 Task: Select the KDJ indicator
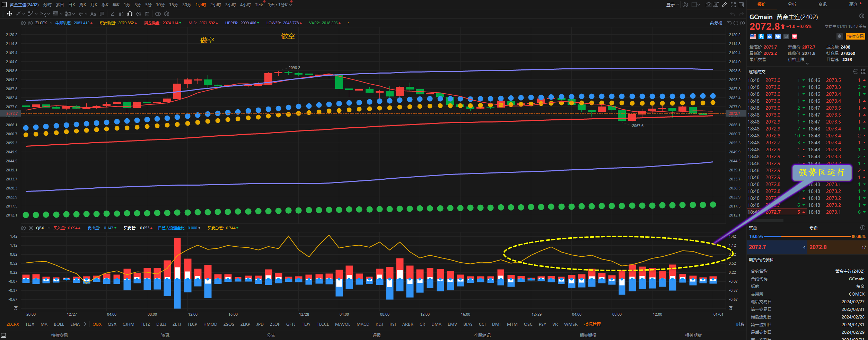[x=379, y=324]
